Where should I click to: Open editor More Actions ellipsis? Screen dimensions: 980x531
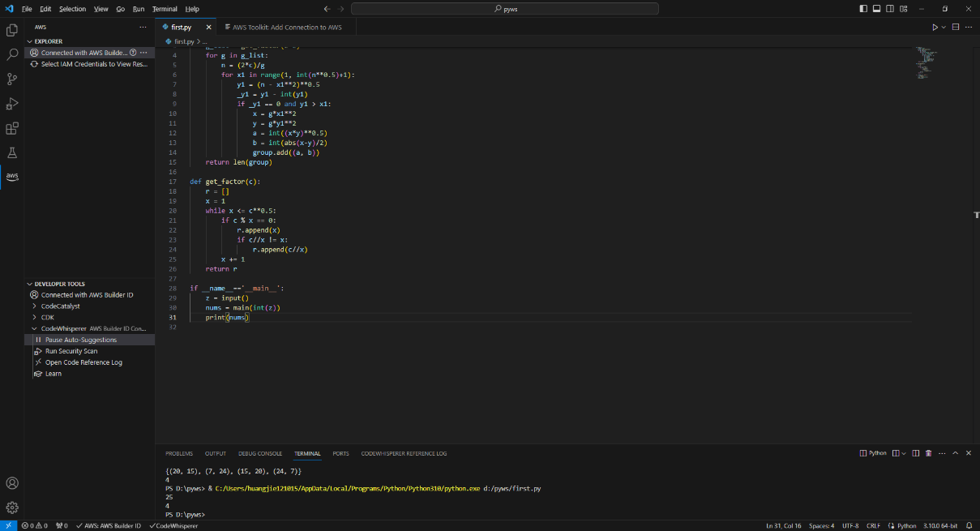[969, 27]
